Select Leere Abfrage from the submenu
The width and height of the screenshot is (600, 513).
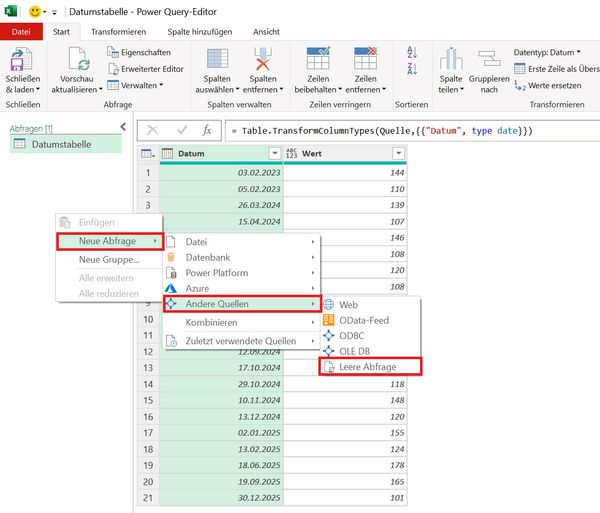pos(367,368)
